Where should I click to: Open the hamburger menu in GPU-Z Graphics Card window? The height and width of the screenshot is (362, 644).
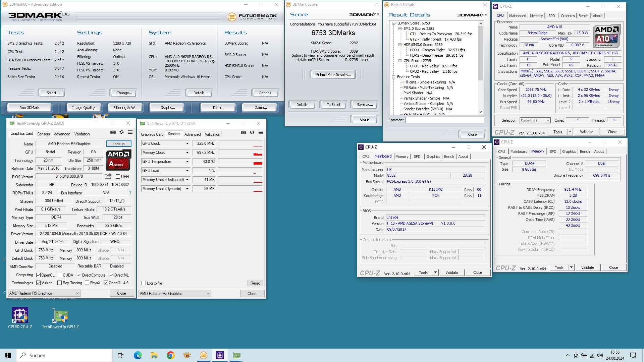click(x=130, y=132)
